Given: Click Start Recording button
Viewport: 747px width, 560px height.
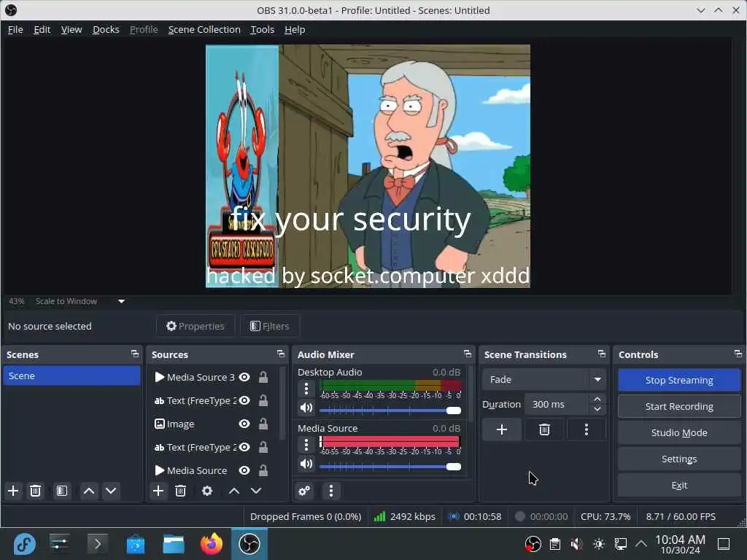Looking at the screenshot, I should pos(679,406).
